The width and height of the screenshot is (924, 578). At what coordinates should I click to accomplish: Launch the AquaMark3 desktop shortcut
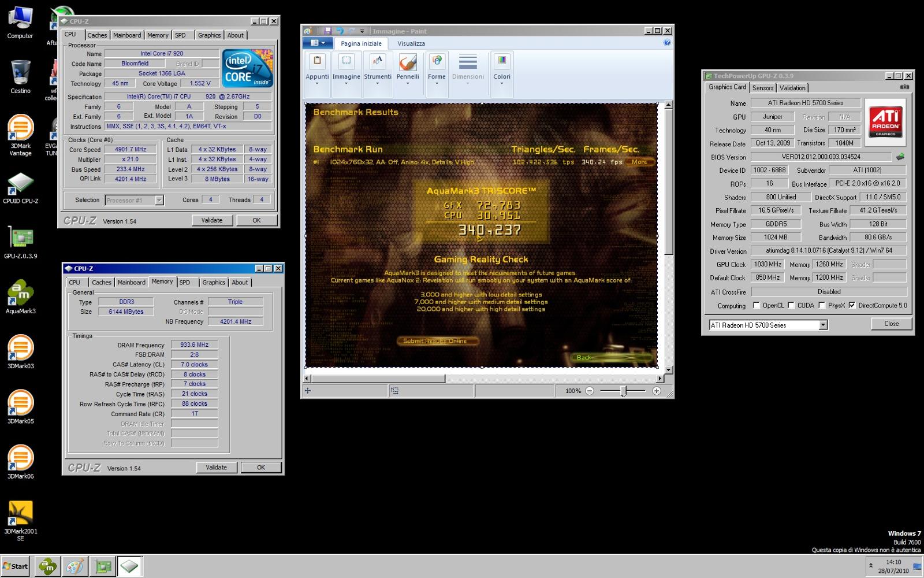tap(20, 297)
